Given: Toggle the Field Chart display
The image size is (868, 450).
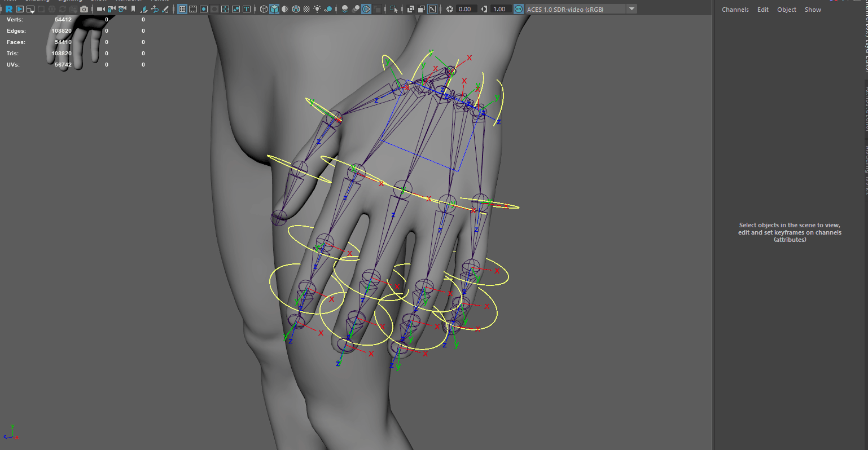Looking at the screenshot, I should [x=225, y=9].
